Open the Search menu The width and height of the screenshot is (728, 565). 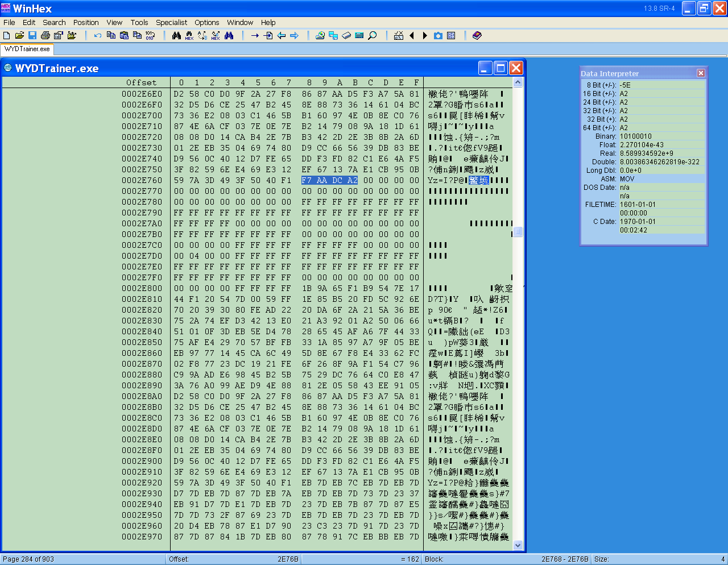[54, 22]
